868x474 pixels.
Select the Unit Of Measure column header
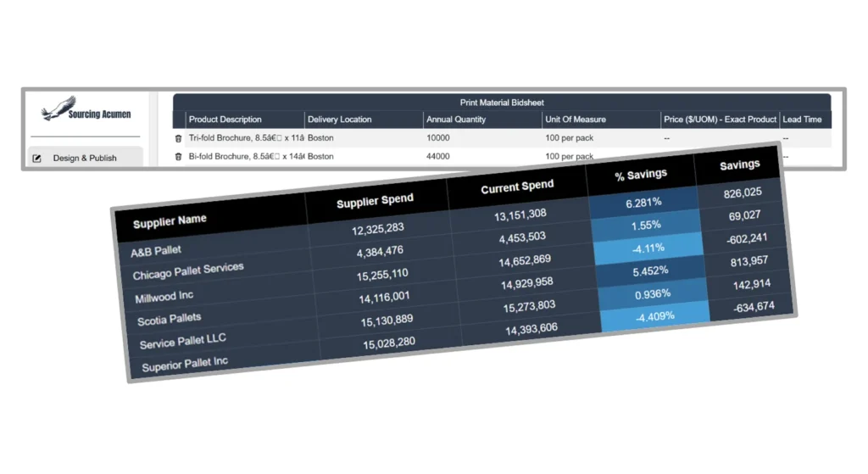click(x=601, y=120)
